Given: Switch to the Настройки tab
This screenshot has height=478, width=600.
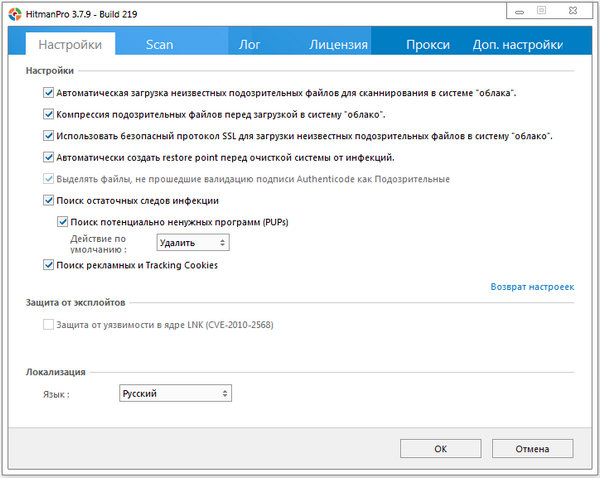Looking at the screenshot, I should [x=70, y=44].
